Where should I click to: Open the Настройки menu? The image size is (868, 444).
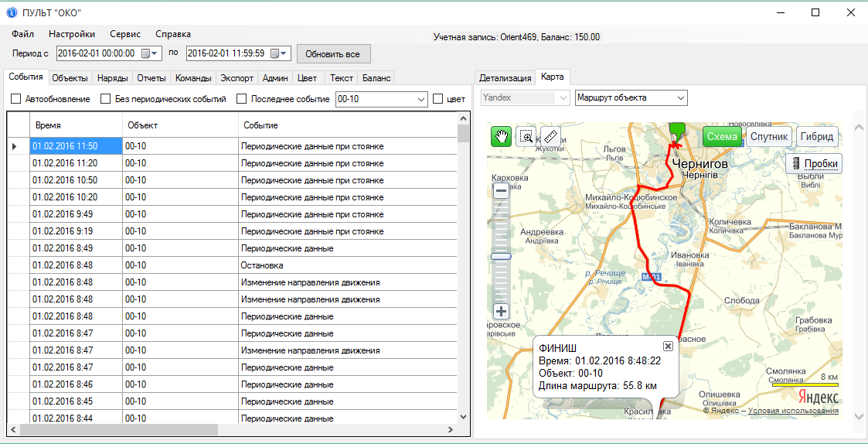[x=72, y=34]
